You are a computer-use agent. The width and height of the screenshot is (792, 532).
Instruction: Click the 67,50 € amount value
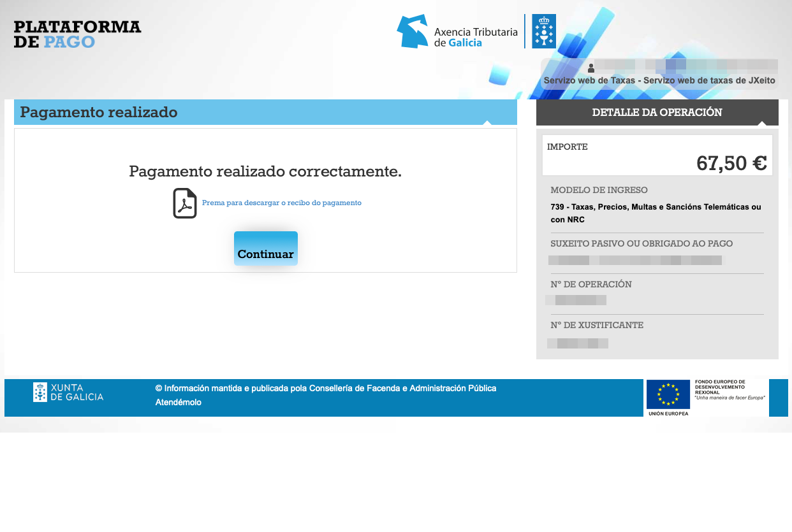pyautogui.click(x=731, y=163)
